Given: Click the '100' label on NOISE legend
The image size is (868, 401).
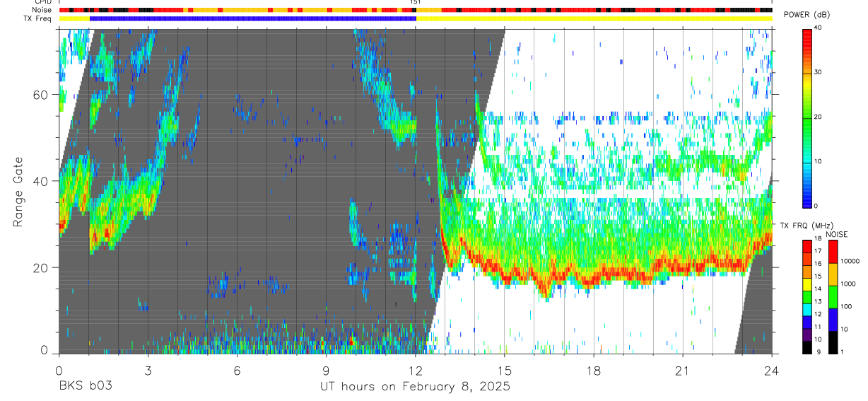Looking at the screenshot, I should 847,306.
